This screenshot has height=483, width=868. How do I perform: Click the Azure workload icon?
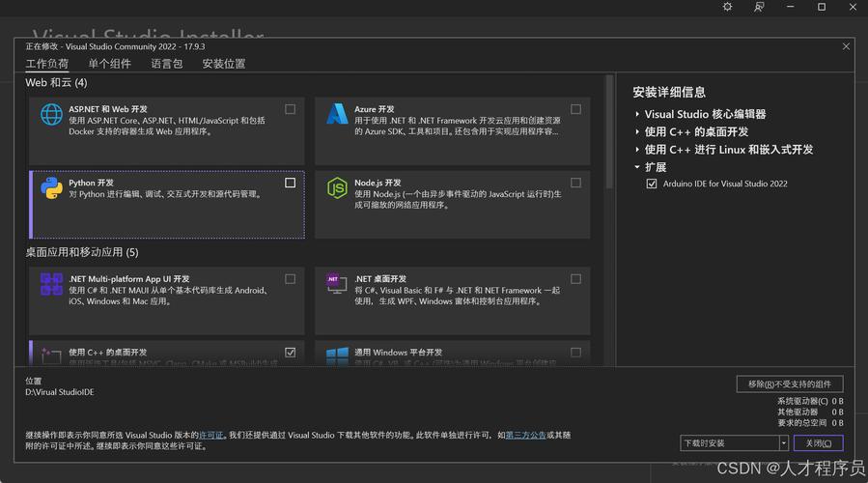336,114
